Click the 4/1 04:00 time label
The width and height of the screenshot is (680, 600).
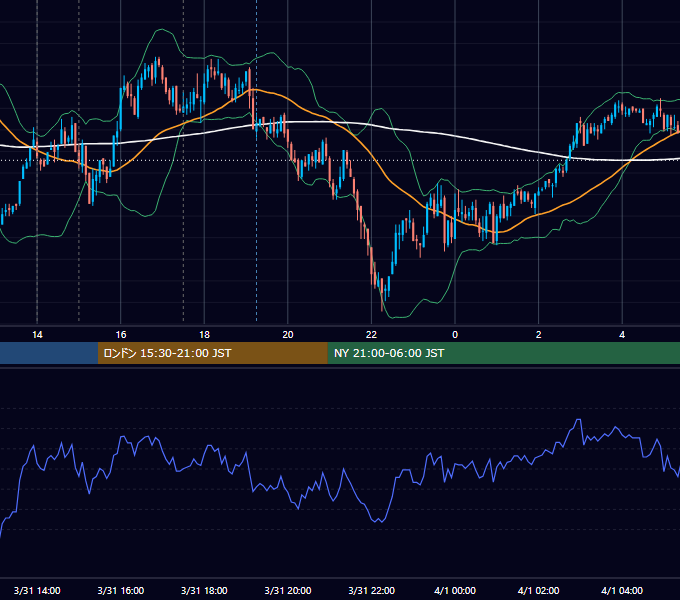pyautogui.click(x=622, y=590)
